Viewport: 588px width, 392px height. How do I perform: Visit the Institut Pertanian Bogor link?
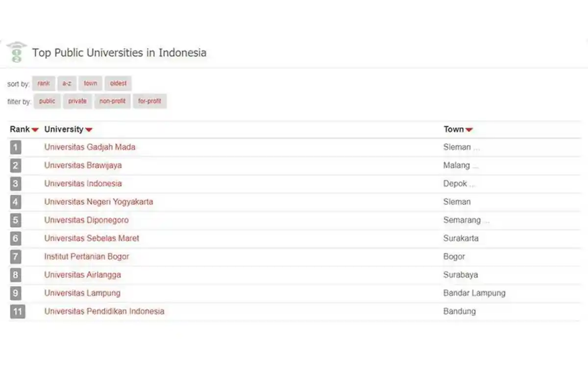(87, 257)
